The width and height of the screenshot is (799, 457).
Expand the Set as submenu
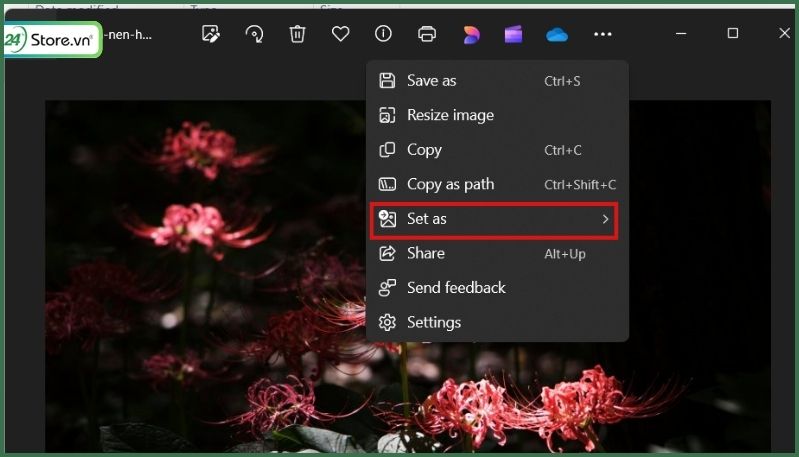tap(427, 219)
